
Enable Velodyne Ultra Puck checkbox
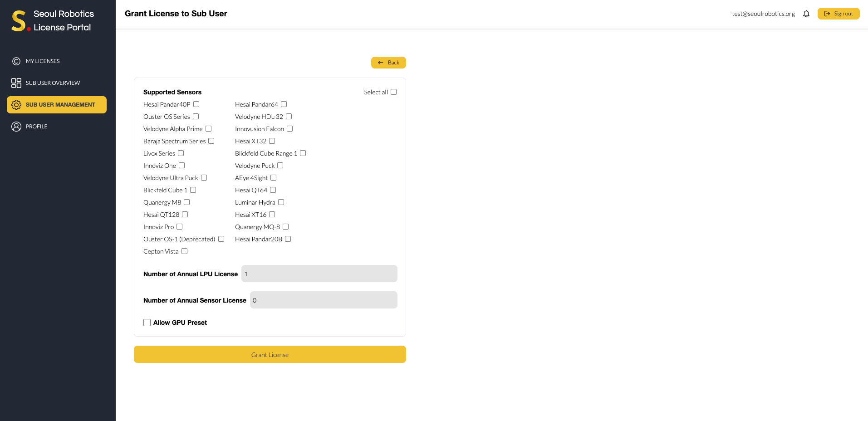click(204, 178)
